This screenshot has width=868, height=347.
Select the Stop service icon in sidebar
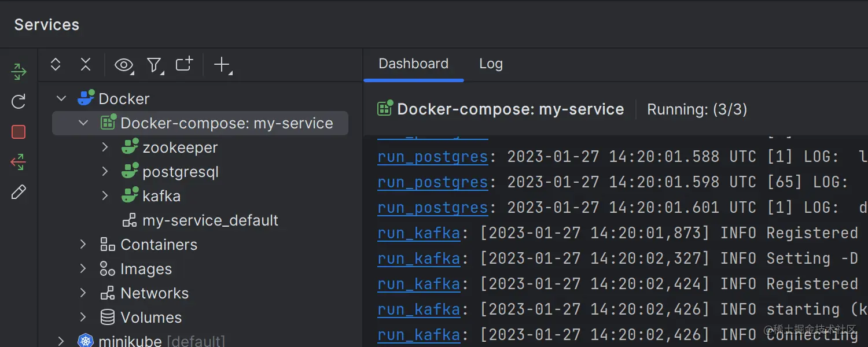pos(18,132)
